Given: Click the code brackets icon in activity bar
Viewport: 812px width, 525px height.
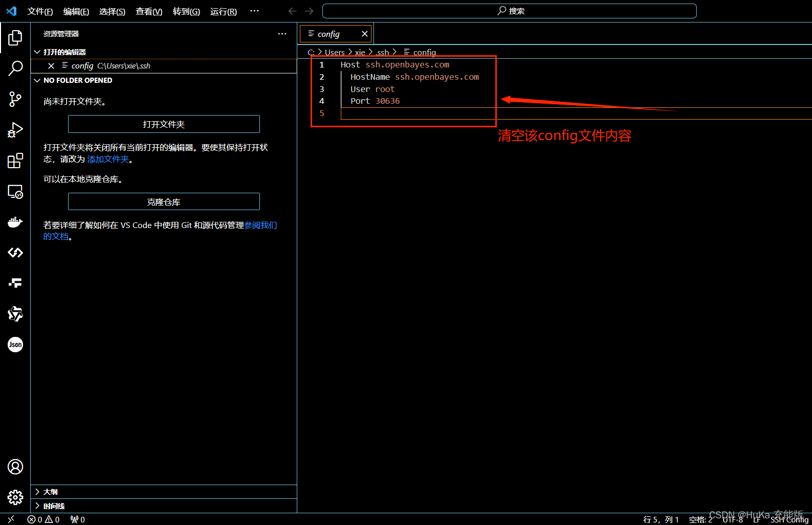Looking at the screenshot, I should pyautogui.click(x=15, y=253).
